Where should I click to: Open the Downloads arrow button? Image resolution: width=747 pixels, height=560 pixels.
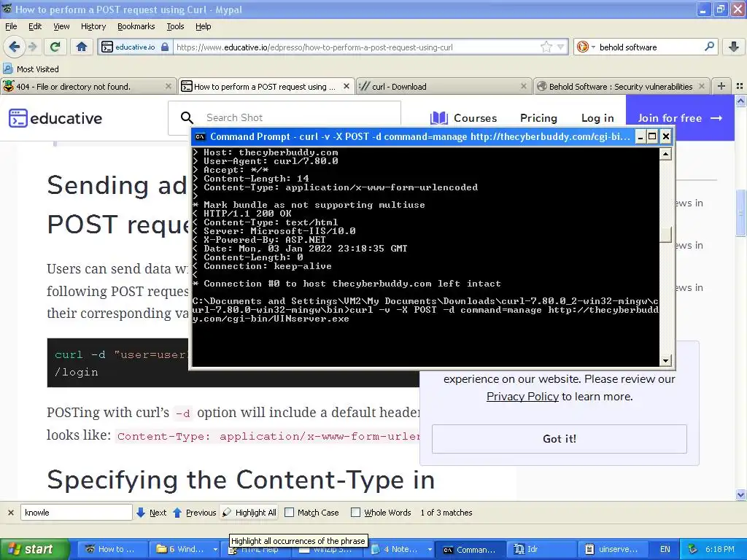[x=734, y=47]
